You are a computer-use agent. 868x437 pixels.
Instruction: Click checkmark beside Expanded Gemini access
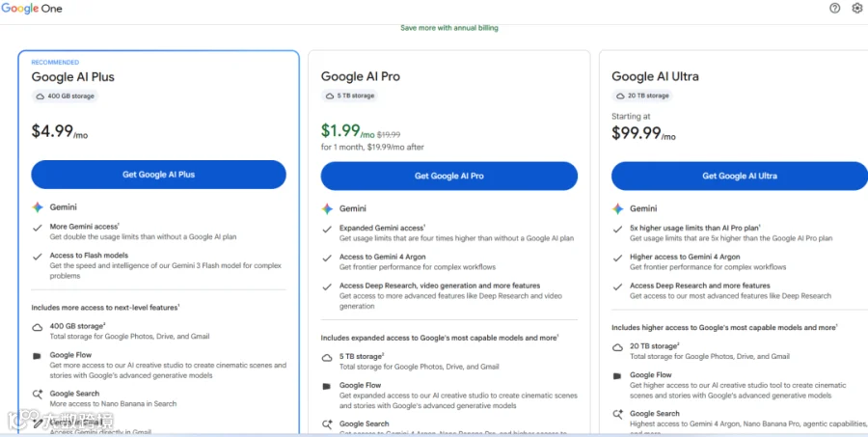point(327,229)
